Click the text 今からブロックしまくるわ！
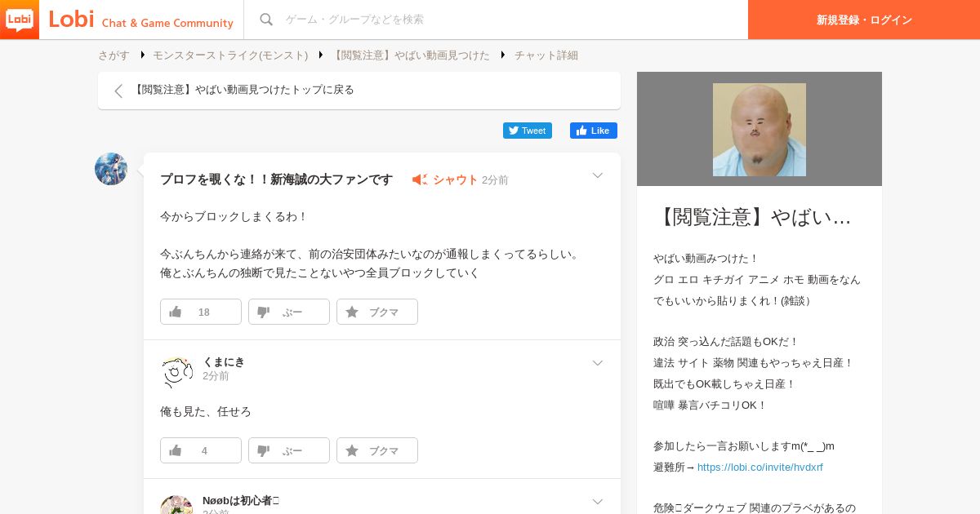This screenshot has height=514, width=980. pyautogui.click(x=234, y=217)
